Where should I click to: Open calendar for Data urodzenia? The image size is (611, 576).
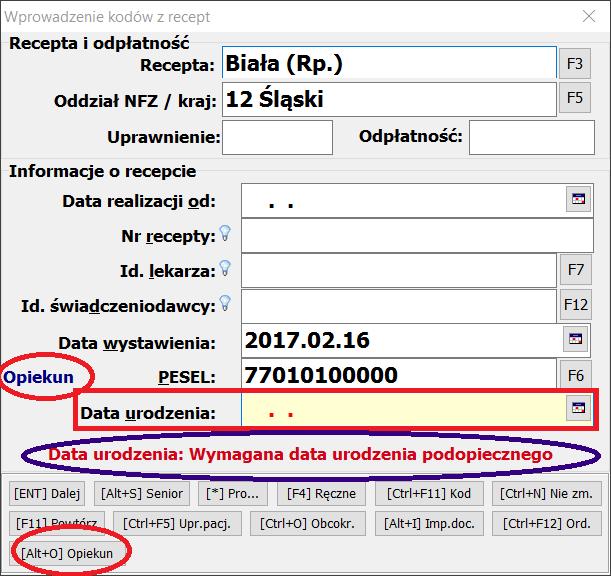click(x=578, y=408)
